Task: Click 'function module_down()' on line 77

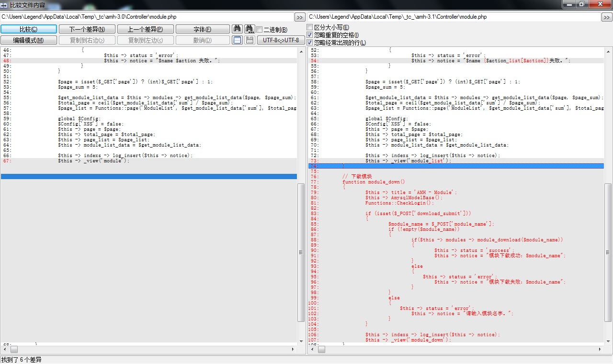Action: (374, 182)
